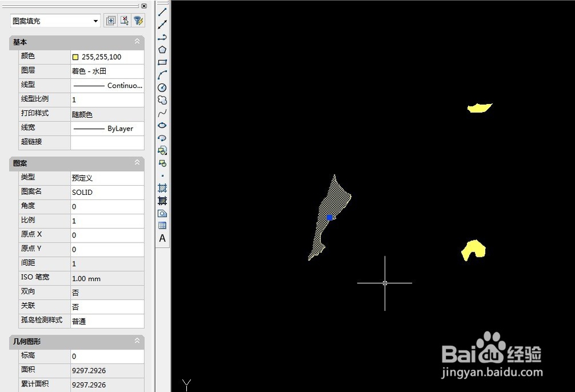Toggle the PICKADD selection mode button
The width and height of the screenshot is (575, 392).
[x=111, y=21]
